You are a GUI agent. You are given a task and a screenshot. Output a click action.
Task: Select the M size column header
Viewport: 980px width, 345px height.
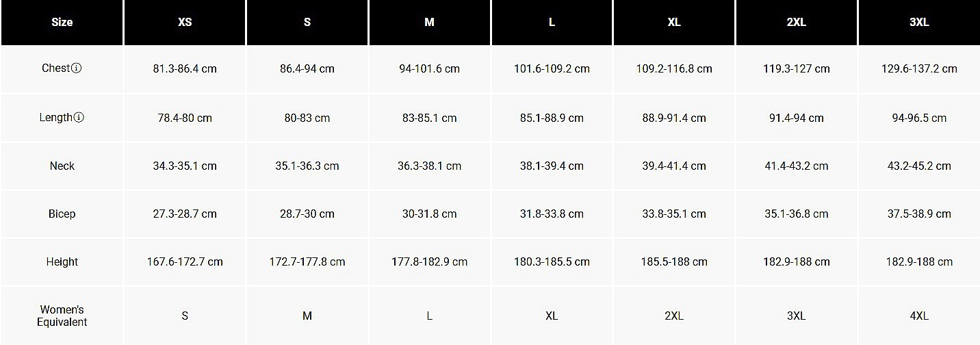pyautogui.click(x=429, y=22)
